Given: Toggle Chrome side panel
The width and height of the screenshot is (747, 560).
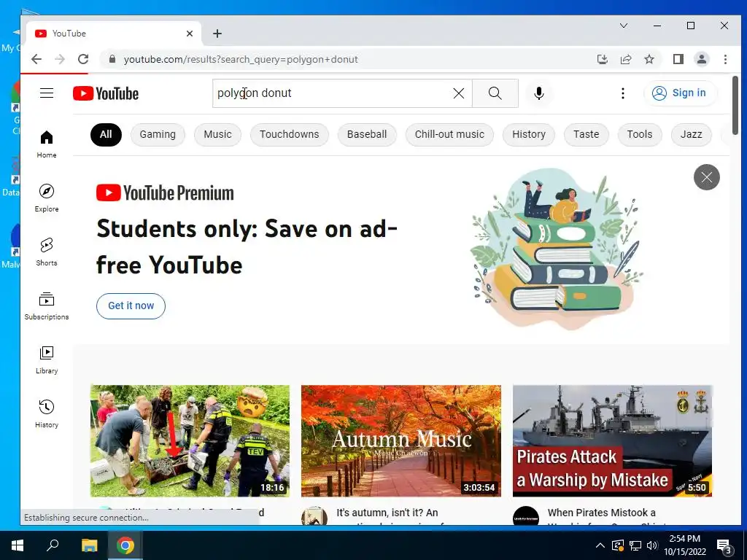Looking at the screenshot, I should coord(678,59).
